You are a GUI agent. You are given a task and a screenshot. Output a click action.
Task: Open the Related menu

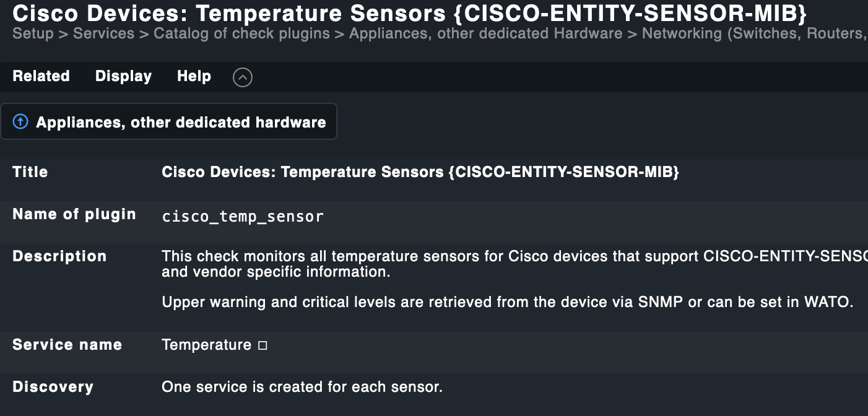click(x=40, y=76)
